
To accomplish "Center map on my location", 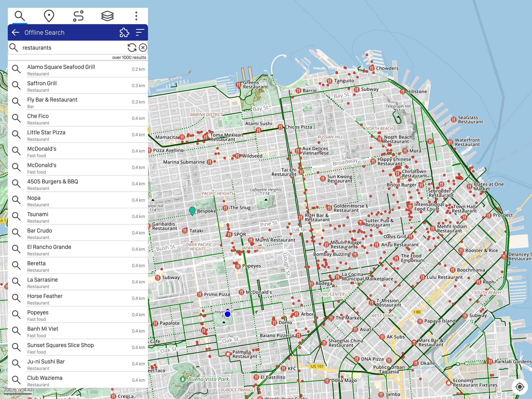I will point(520,387).
